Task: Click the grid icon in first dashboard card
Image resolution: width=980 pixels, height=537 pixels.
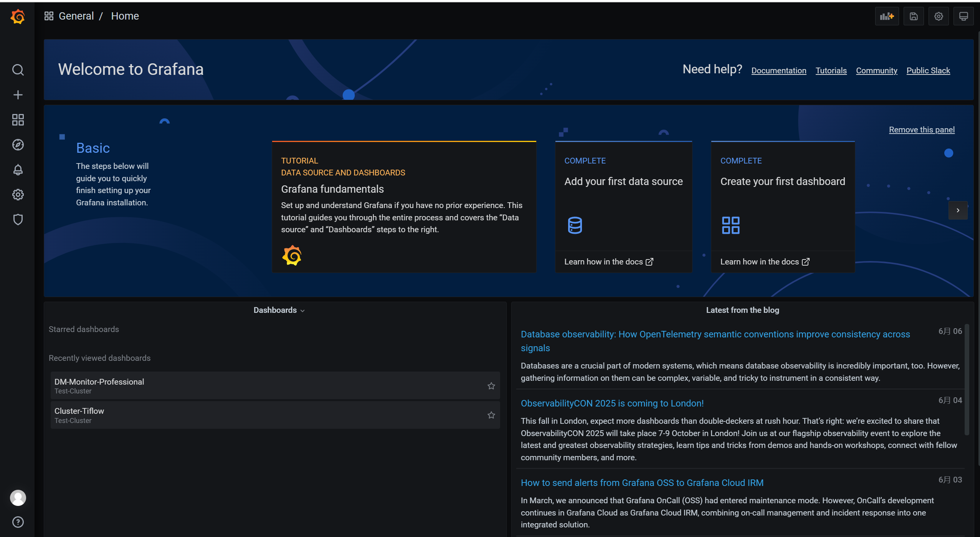Action: [730, 225]
